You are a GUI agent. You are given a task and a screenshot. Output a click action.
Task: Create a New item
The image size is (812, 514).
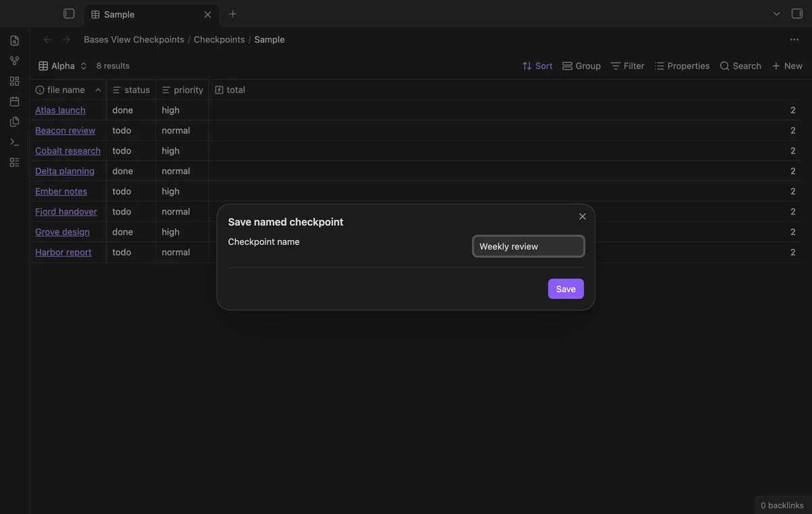(787, 66)
